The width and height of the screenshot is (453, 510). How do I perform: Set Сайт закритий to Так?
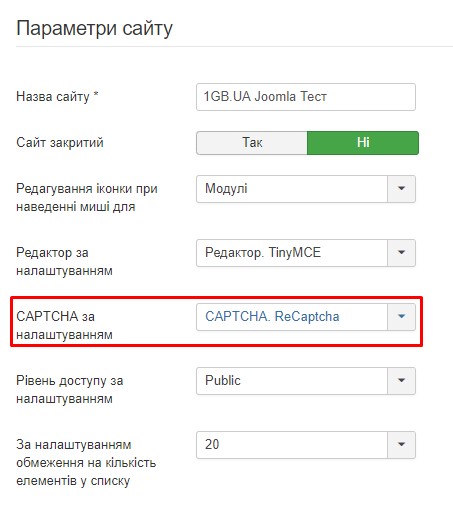point(252,143)
